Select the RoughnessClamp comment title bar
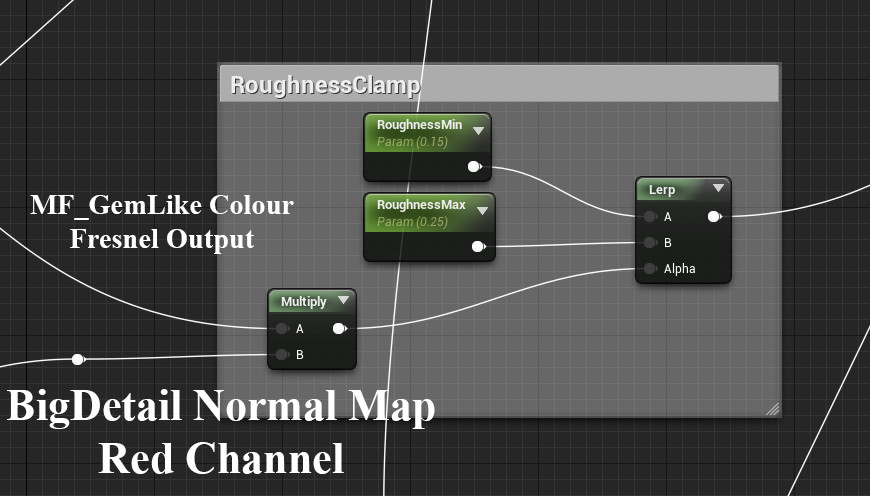This screenshot has height=496, width=870. click(x=498, y=84)
